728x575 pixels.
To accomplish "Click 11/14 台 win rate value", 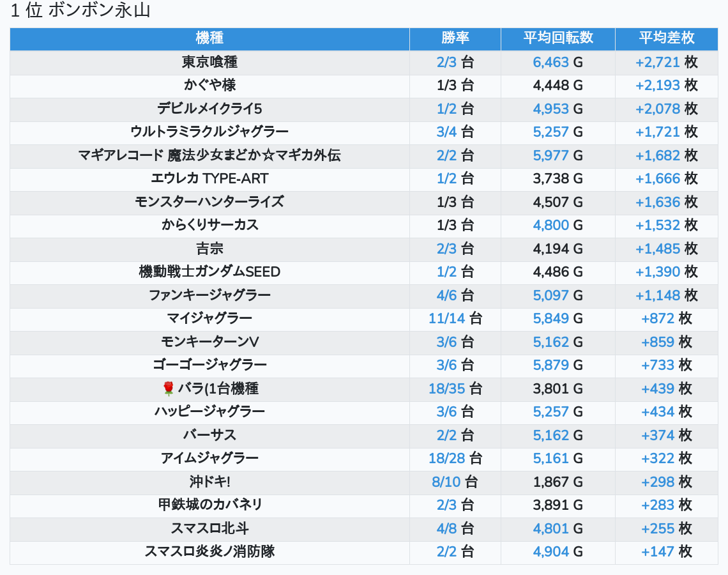I will 455,319.
